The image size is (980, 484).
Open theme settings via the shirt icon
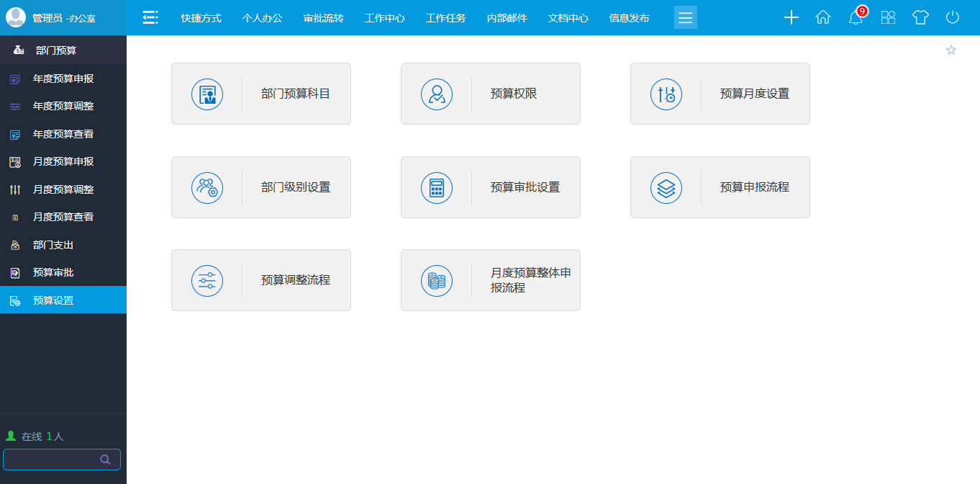coord(920,17)
